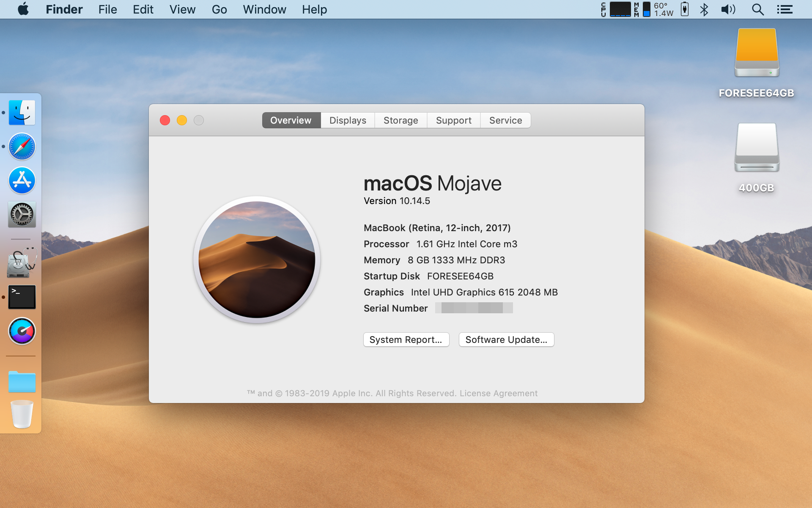Open the View menu
The width and height of the screenshot is (812, 508).
(182, 9)
